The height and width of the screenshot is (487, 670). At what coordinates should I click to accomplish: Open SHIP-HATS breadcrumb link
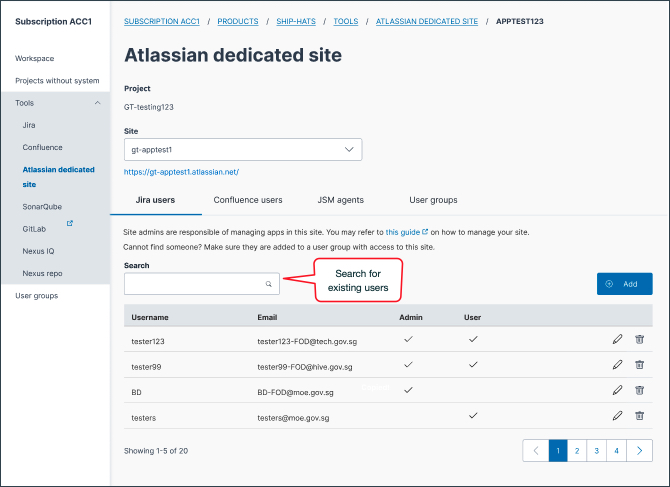pyautogui.click(x=296, y=21)
